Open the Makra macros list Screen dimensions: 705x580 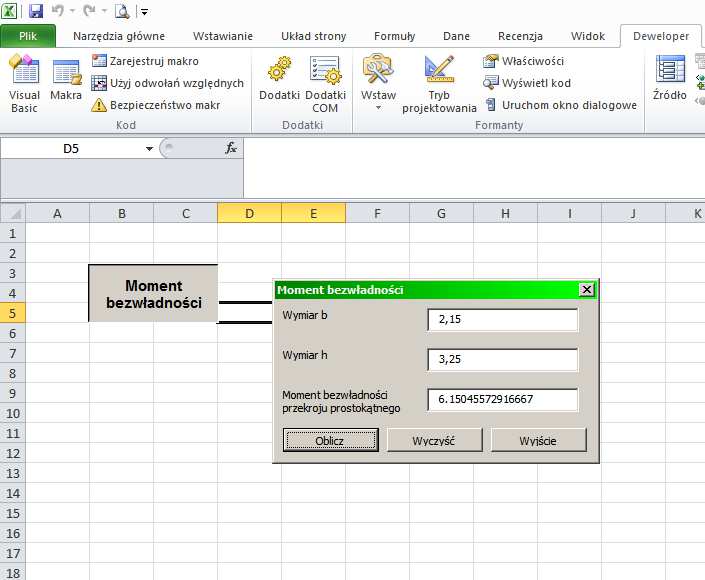pyautogui.click(x=66, y=79)
